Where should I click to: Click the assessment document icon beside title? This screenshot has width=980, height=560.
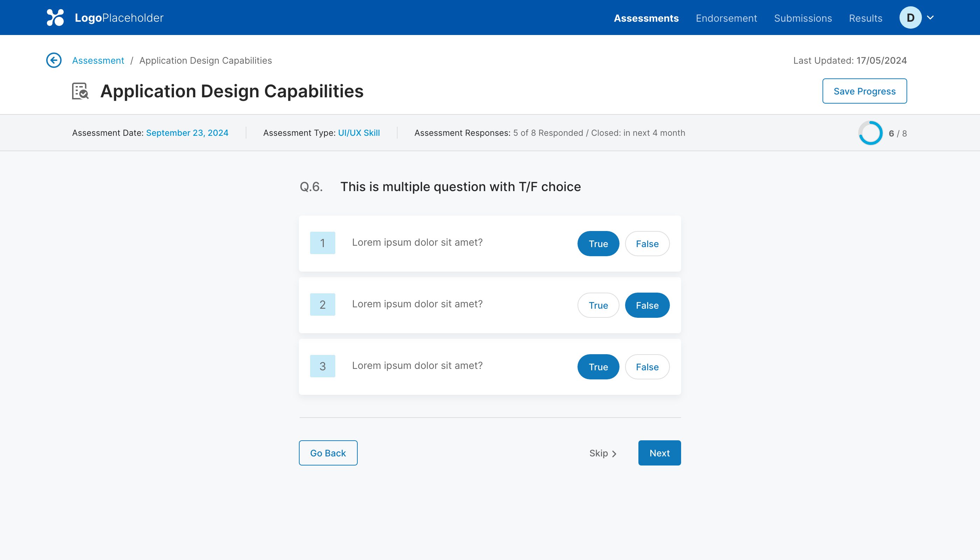point(80,91)
